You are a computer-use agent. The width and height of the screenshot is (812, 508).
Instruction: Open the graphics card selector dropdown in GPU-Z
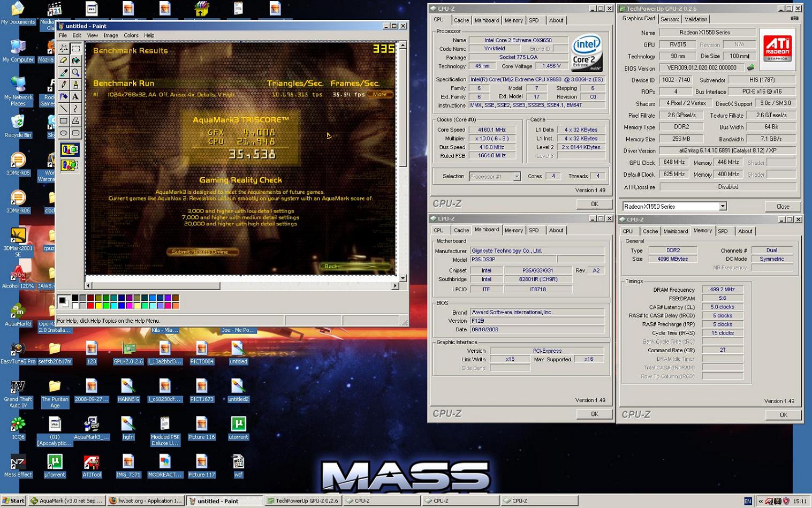click(723, 207)
